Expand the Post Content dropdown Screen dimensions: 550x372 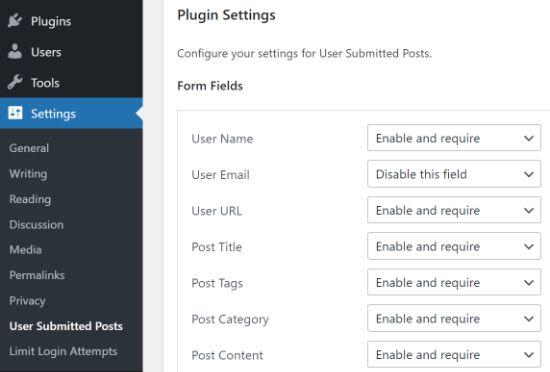click(454, 354)
